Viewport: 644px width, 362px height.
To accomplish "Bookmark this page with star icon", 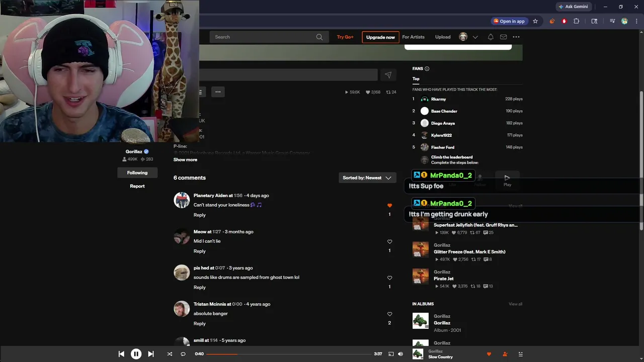I will point(535,21).
